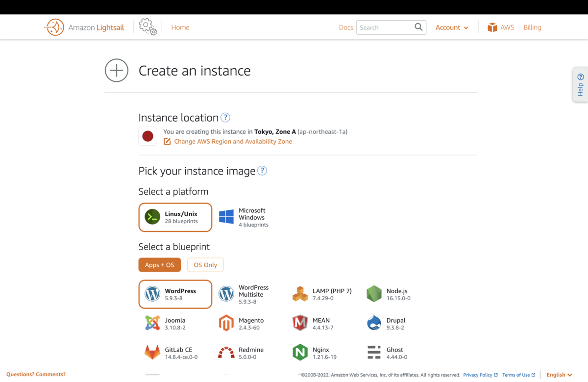Click the Japan flag region icon

148,136
